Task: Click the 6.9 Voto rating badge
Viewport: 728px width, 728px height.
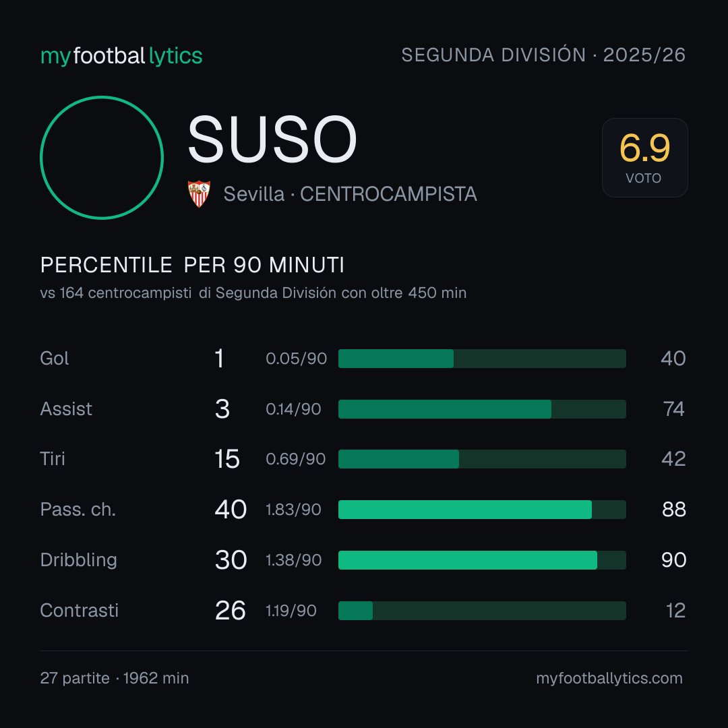Action: click(x=645, y=157)
